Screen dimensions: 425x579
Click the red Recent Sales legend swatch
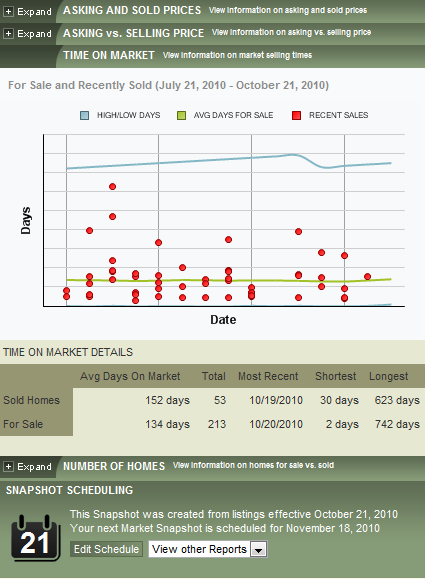pos(296,116)
